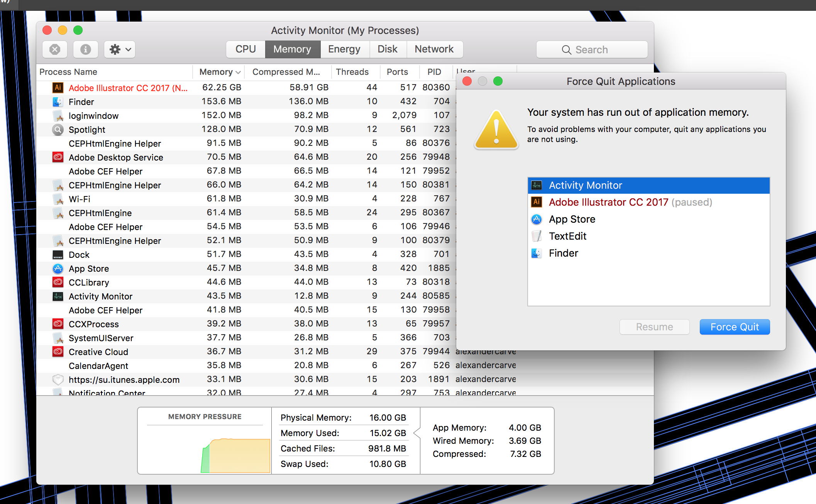Click the Wi-Fi process icon
Viewport: 816px width, 504px height.
[58, 199]
